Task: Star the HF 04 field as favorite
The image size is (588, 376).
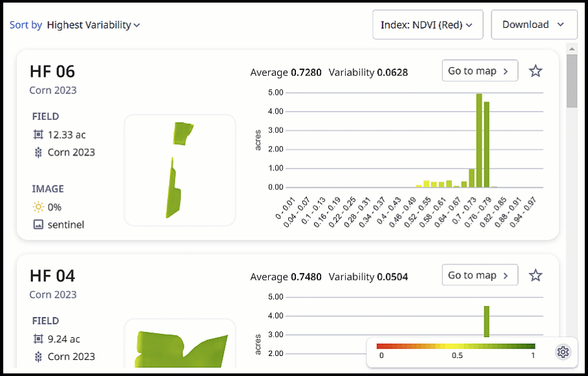Action: tap(535, 276)
